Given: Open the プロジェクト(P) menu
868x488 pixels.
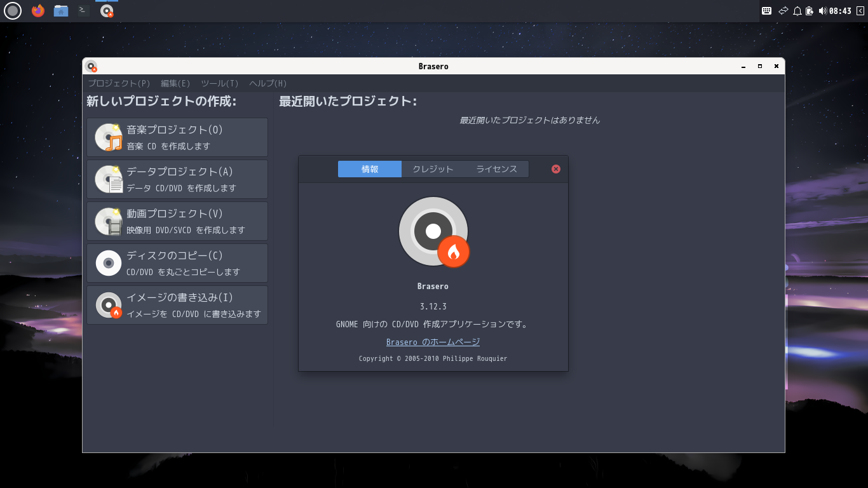Looking at the screenshot, I should tap(119, 83).
